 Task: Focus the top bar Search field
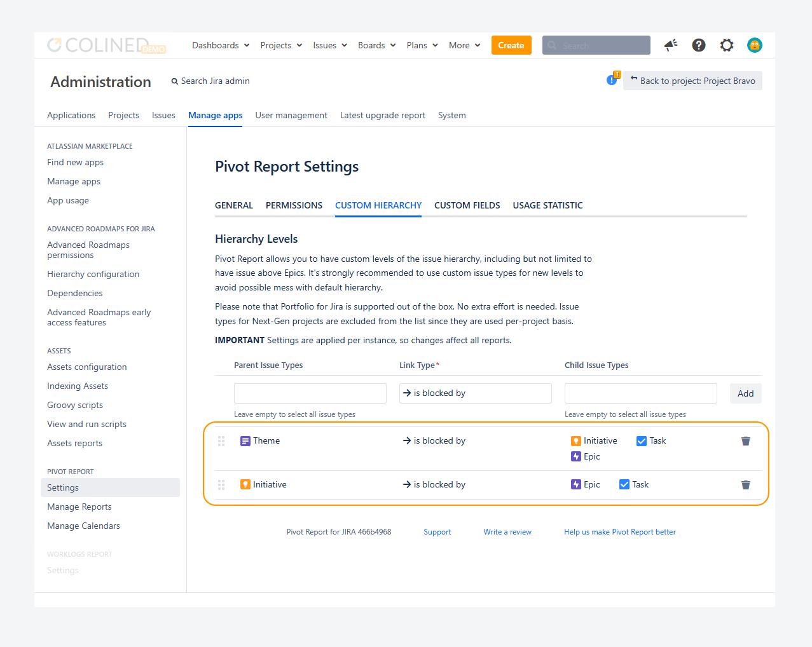[x=596, y=45]
